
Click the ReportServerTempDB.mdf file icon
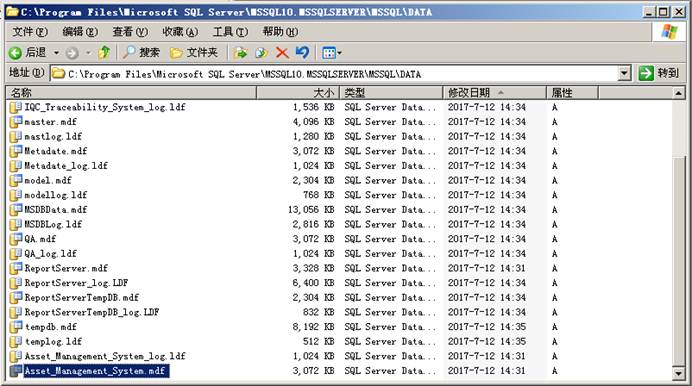(x=16, y=297)
